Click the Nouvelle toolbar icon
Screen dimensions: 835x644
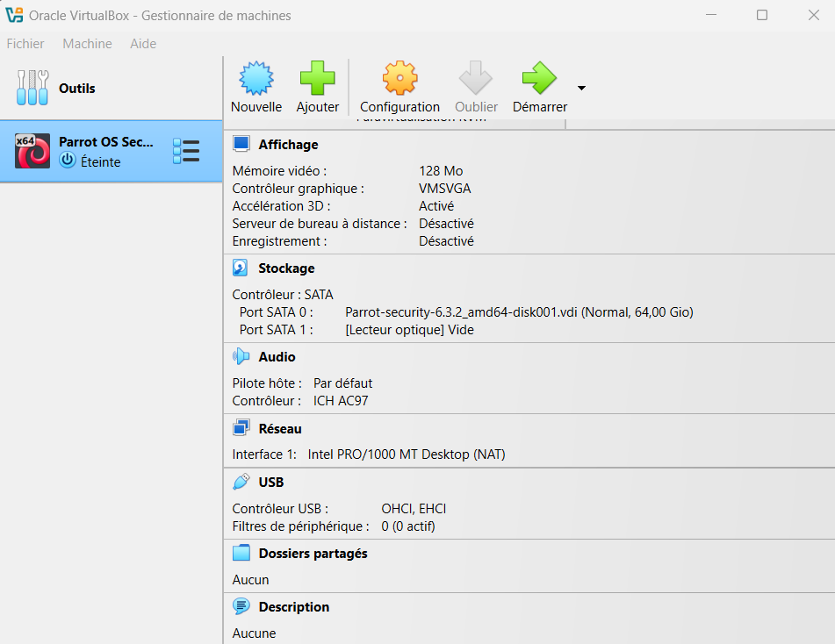256,78
